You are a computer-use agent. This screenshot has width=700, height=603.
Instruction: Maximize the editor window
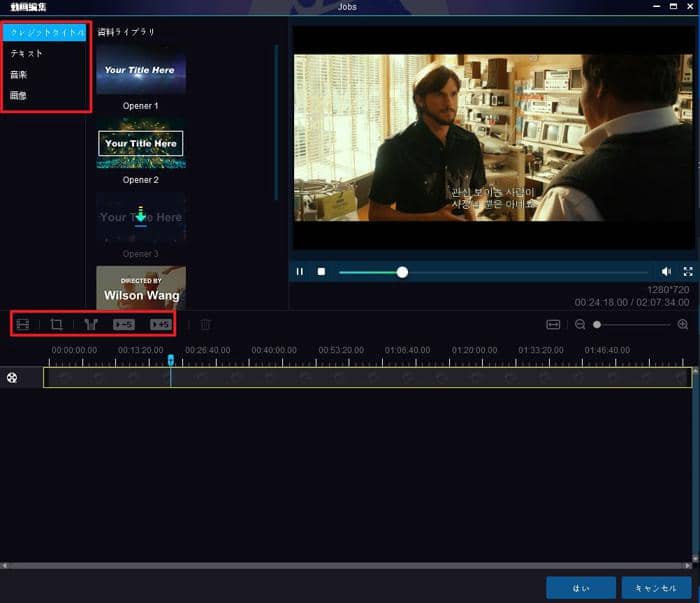673,6
